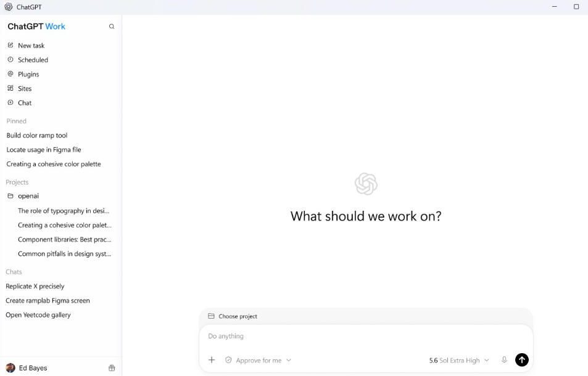
Task: Open the Open Yeetcode gallery chat
Action: click(38, 315)
